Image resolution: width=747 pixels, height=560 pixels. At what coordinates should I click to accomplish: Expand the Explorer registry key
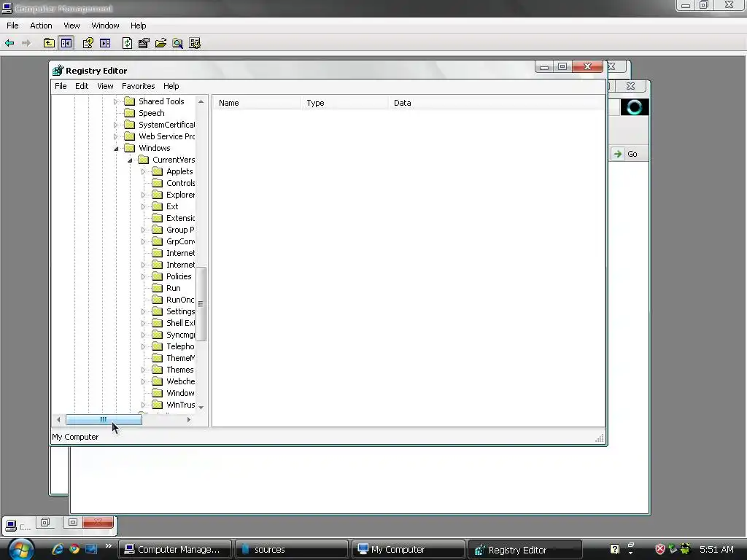[144, 195]
